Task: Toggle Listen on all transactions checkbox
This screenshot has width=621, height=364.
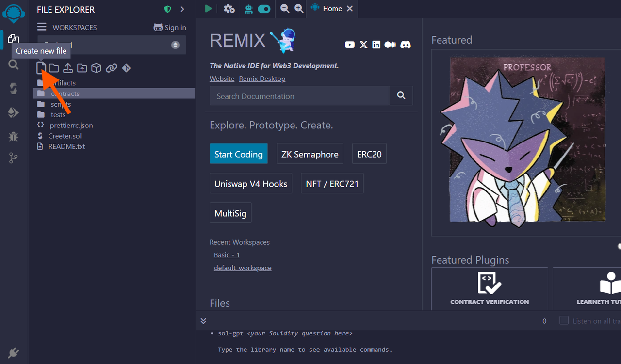Action: coord(564,320)
